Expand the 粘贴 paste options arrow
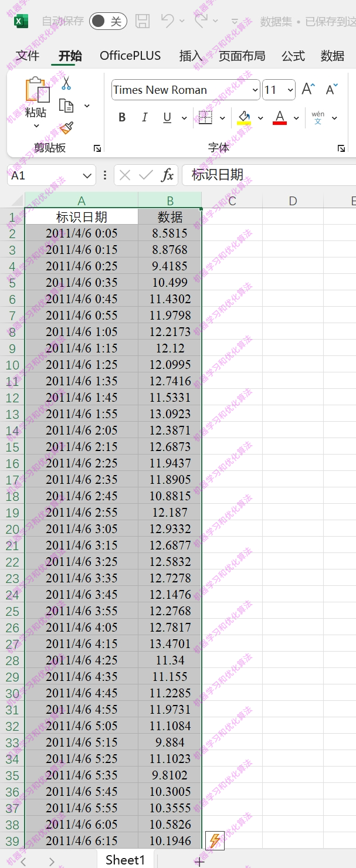356x868 pixels. [x=36, y=126]
